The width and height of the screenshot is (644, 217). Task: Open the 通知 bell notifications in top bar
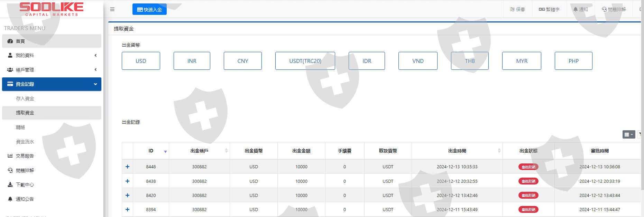[x=580, y=9]
